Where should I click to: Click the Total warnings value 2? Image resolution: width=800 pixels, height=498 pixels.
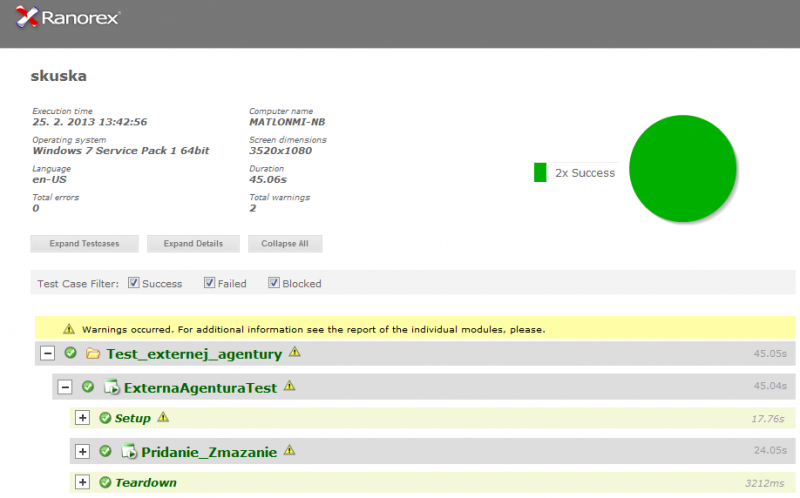[x=253, y=208]
